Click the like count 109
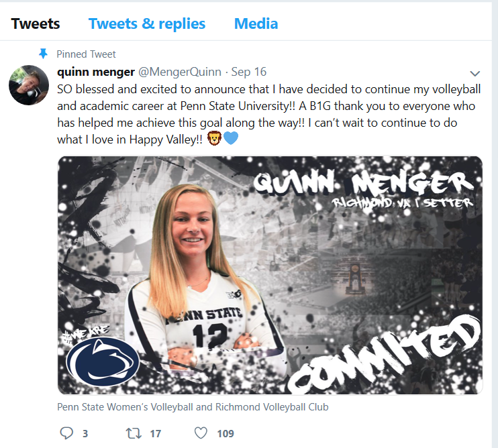Image resolution: width=498 pixels, height=448 pixels. click(226, 434)
